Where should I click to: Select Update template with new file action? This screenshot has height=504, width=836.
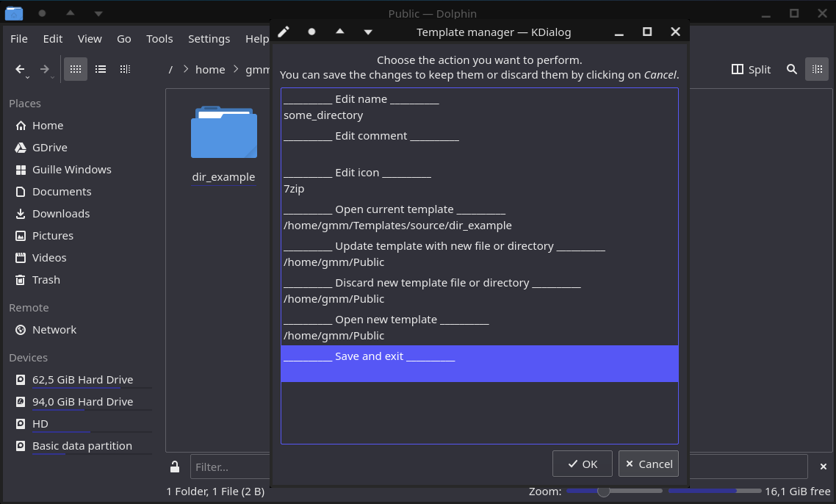[x=479, y=254]
